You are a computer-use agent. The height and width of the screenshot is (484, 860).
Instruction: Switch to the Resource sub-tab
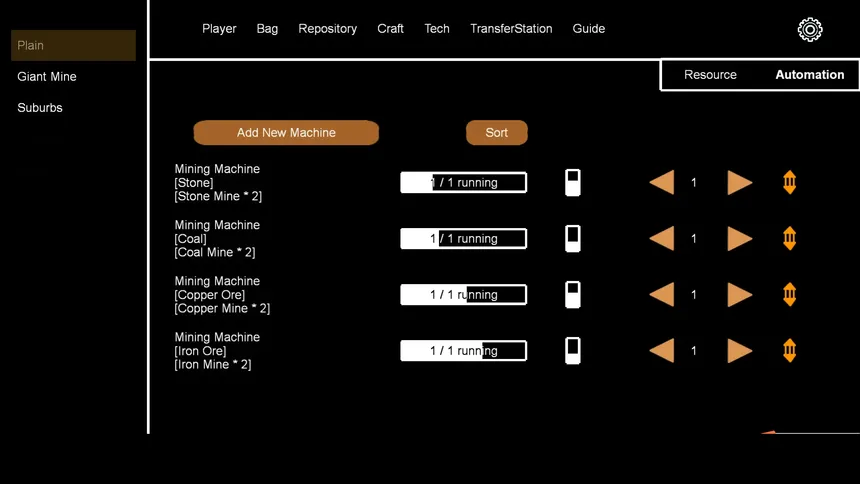coord(710,75)
